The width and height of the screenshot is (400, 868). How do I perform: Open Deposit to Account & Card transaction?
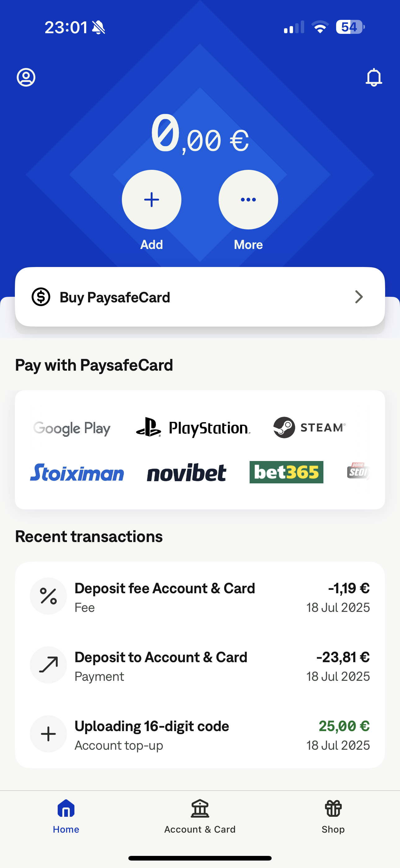click(x=200, y=665)
